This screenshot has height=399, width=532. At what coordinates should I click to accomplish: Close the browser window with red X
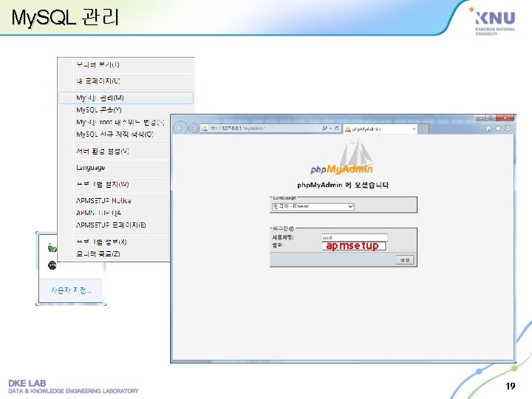click(x=505, y=117)
